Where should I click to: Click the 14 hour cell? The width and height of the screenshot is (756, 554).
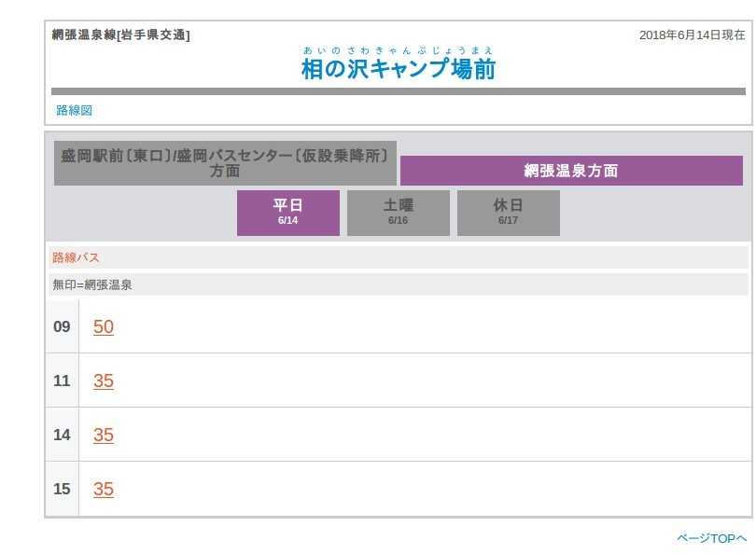pyautogui.click(x=62, y=435)
